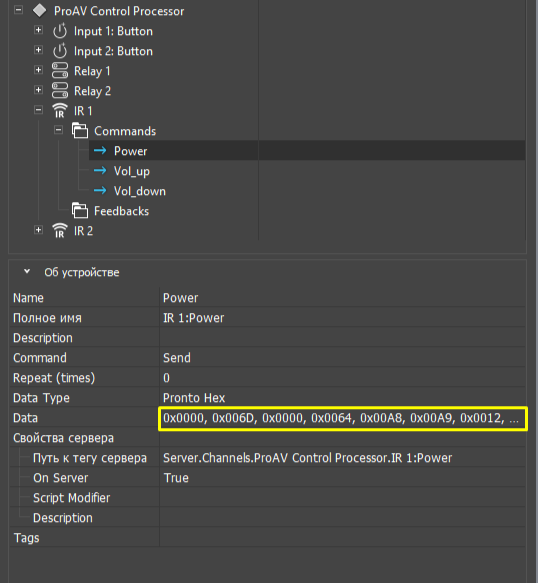538x583 pixels.
Task: Click the IR signal icon for IR 1
Action: tap(60, 111)
